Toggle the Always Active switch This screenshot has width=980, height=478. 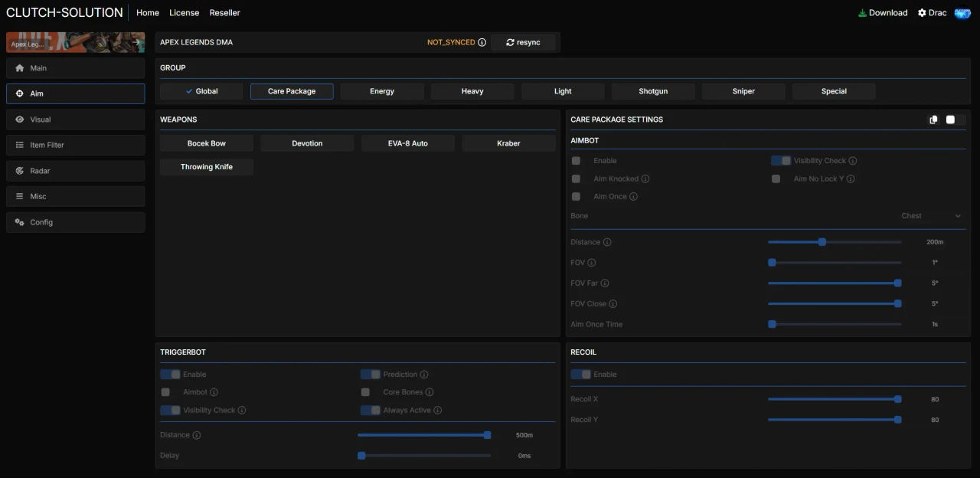click(371, 410)
